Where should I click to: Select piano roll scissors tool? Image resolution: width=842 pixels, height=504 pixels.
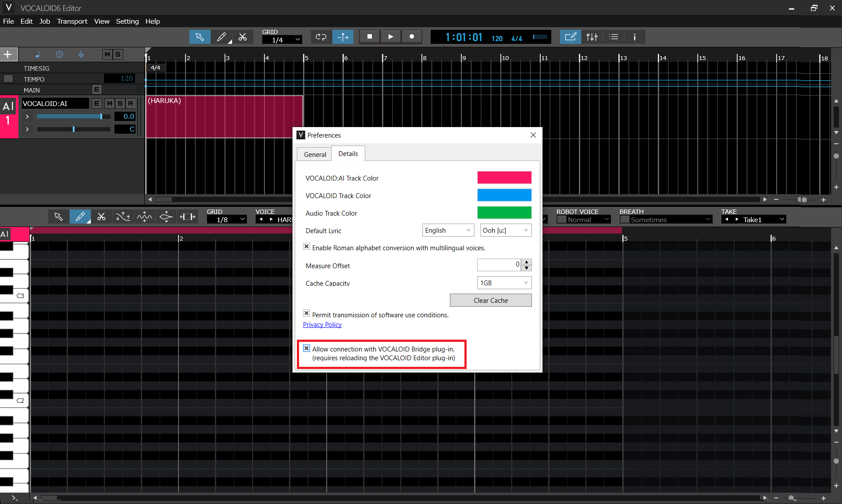(101, 217)
